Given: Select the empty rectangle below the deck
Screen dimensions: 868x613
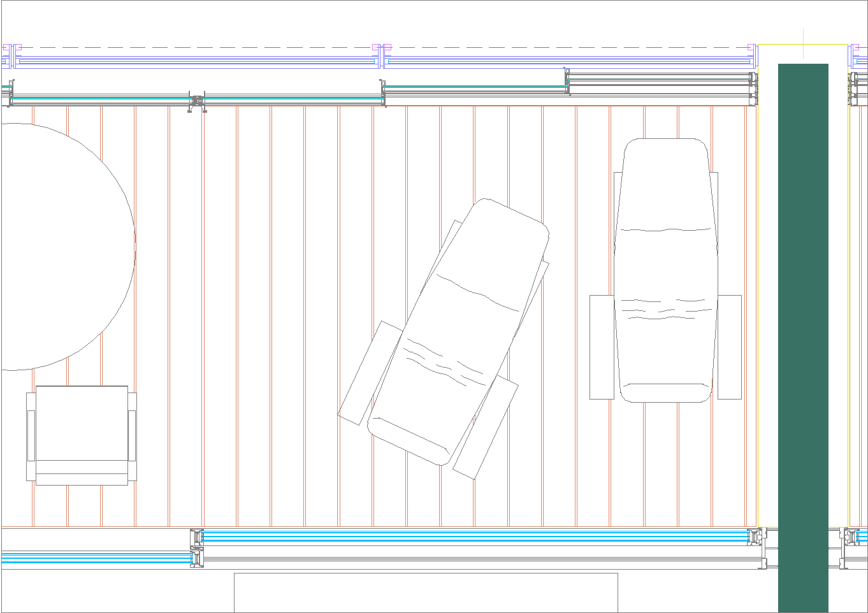Looking at the screenshot, I should coord(426,593).
